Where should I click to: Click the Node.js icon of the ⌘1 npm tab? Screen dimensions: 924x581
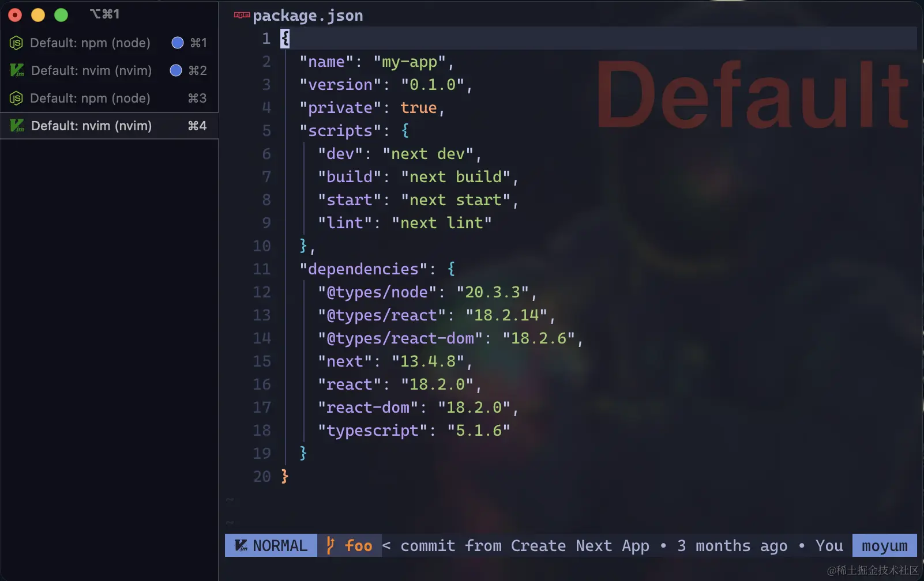pos(16,43)
